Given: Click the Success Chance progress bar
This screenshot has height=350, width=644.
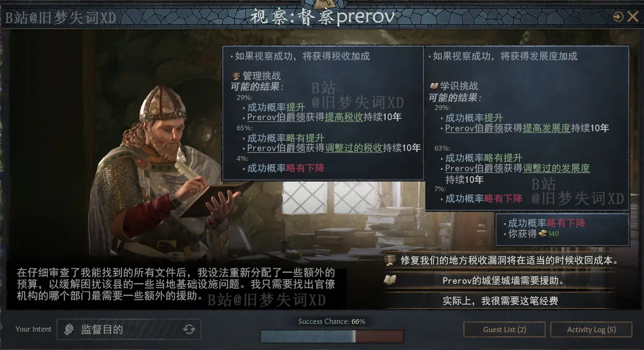Looking at the screenshot, I should coord(332,336).
